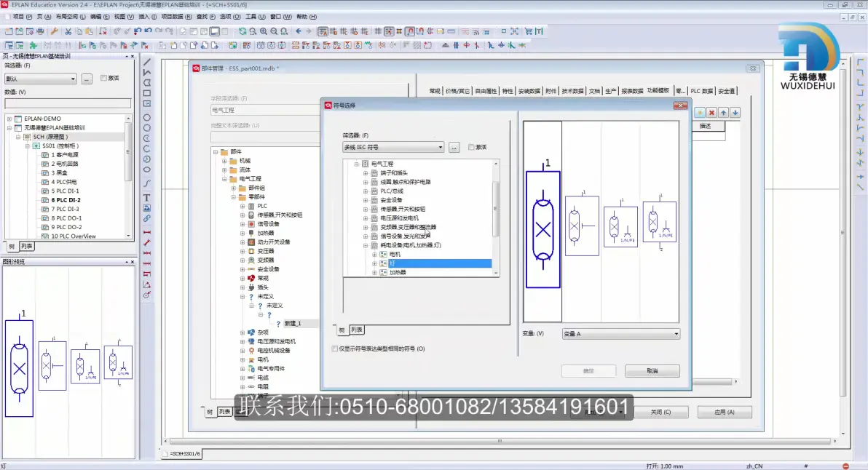Image resolution: width=868 pixels, height=470 pixels.
Task: Click the Zoom out magnifier icon
Action: coord(274,31)
